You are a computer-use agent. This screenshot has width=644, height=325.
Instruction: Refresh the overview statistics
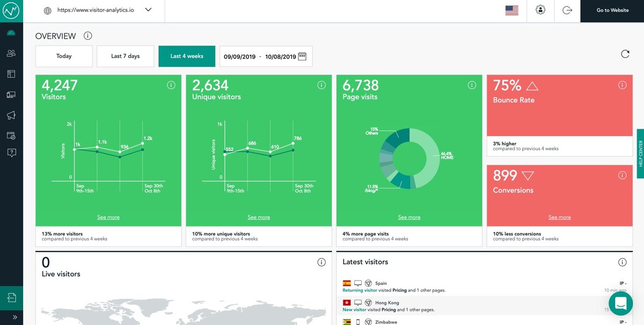625,54
